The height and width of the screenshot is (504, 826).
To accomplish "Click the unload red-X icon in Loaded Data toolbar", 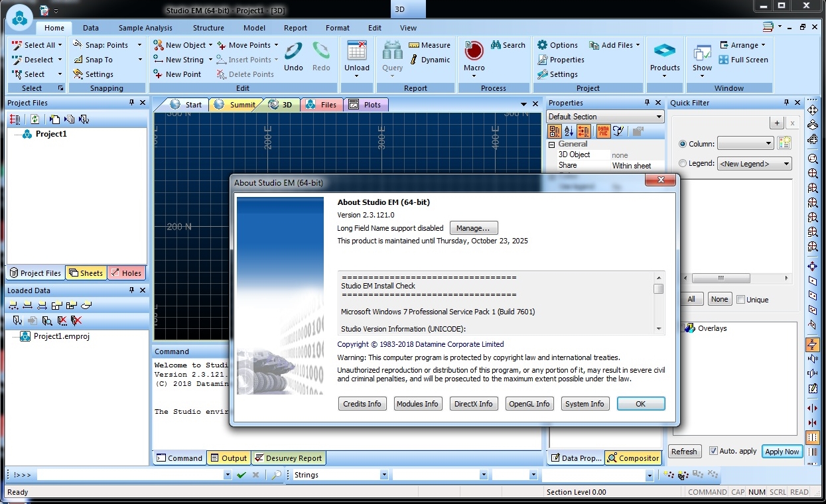I will click(x=62, y=321).
